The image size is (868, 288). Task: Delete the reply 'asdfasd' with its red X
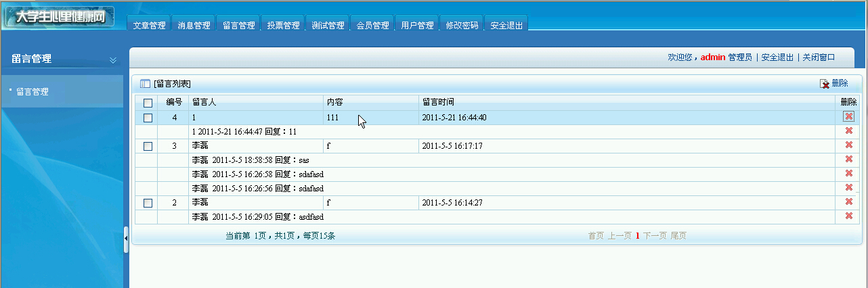[848, 216]
